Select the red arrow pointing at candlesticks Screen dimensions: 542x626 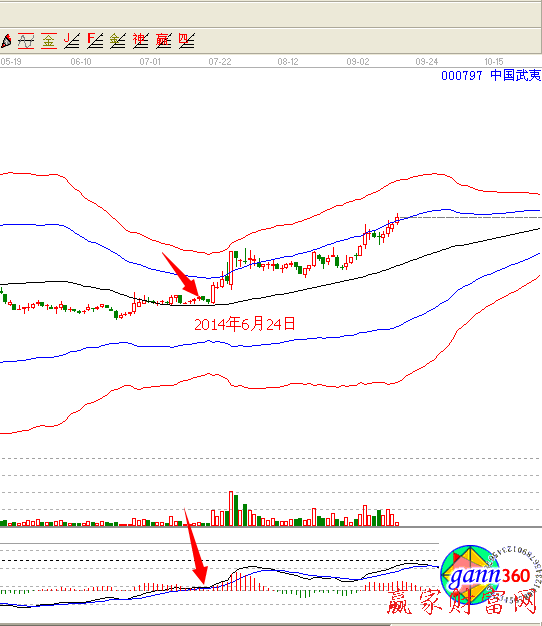[x=180, y=275]
